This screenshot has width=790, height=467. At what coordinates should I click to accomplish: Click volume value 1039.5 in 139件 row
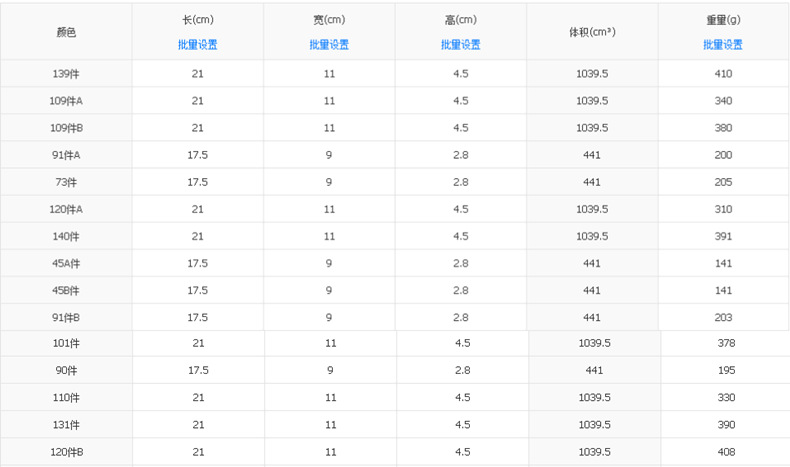(x=592, y=74)
